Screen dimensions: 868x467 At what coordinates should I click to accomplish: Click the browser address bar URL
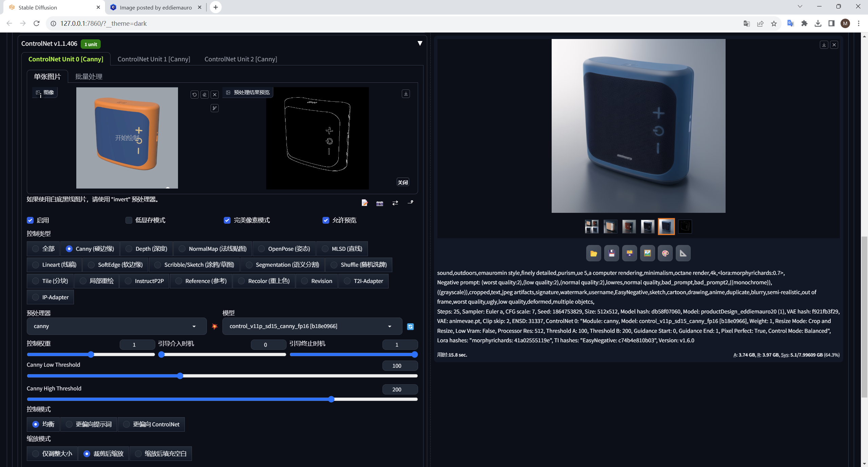click(x=103, y=23)
